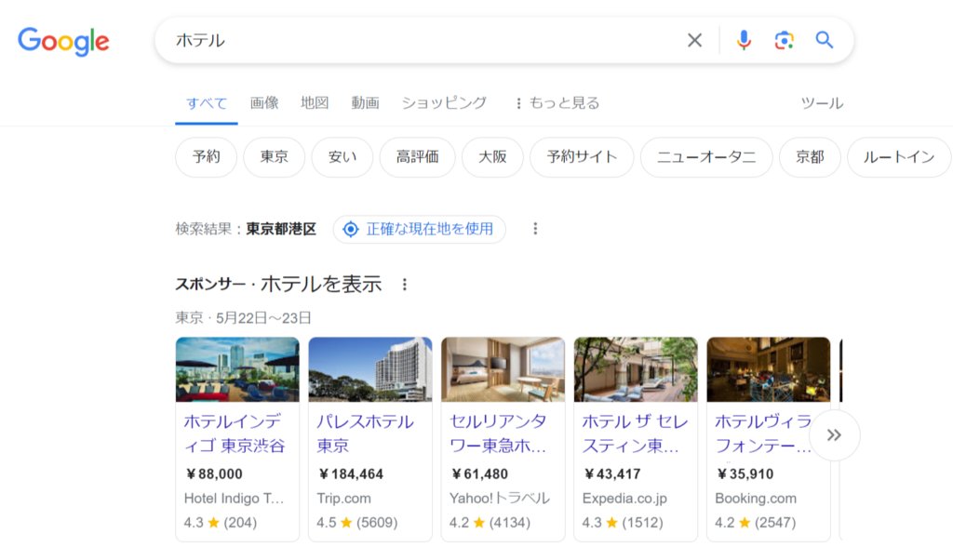Open Google Lens image search icon
953x560 pixels.
pyautogui.click(x=784, y=40)
